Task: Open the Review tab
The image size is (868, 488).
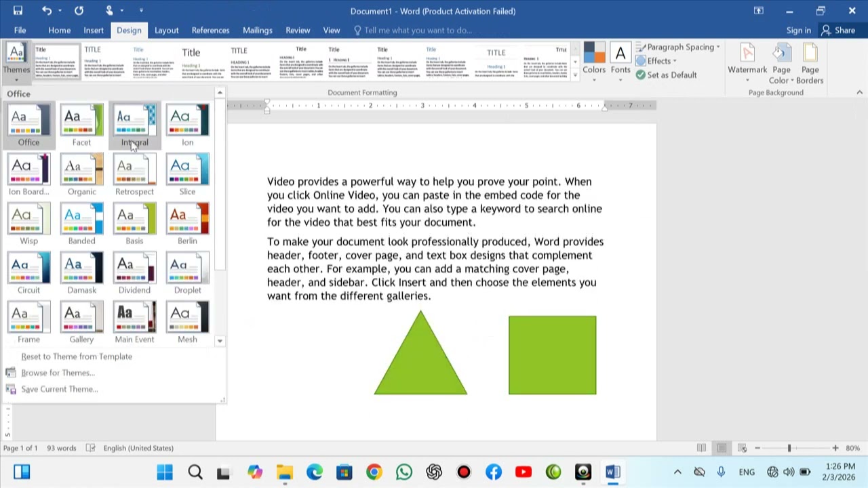Action: [298, 30]
